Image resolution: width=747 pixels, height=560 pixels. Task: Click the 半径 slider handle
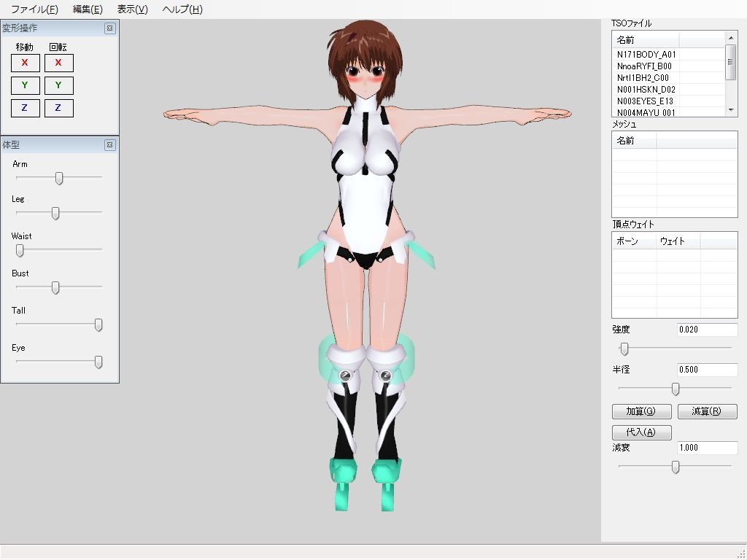pos(676,389)
